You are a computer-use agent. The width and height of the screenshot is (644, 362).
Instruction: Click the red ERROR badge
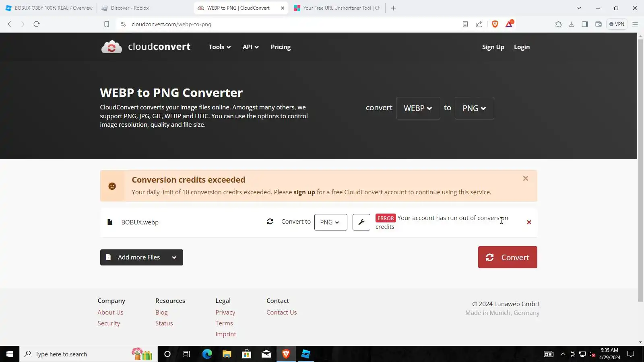pos(386,218)
